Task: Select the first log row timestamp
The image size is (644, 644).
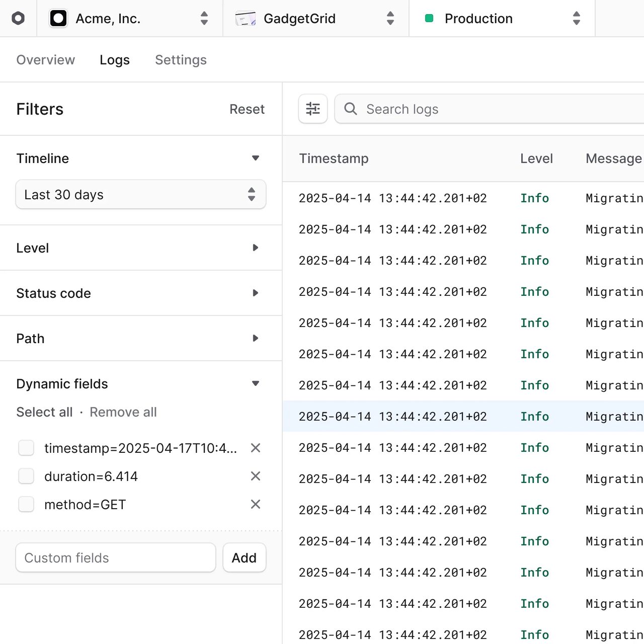Action: 393,198
